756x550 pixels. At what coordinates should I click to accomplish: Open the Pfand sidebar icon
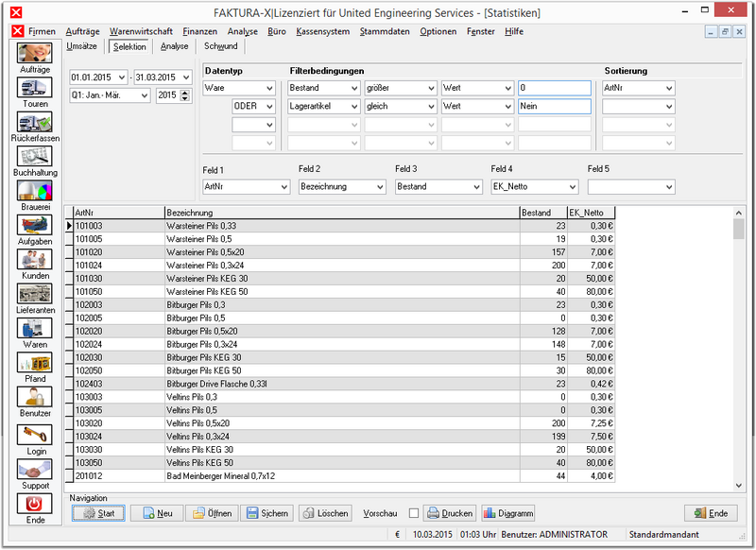pos(35,362)
